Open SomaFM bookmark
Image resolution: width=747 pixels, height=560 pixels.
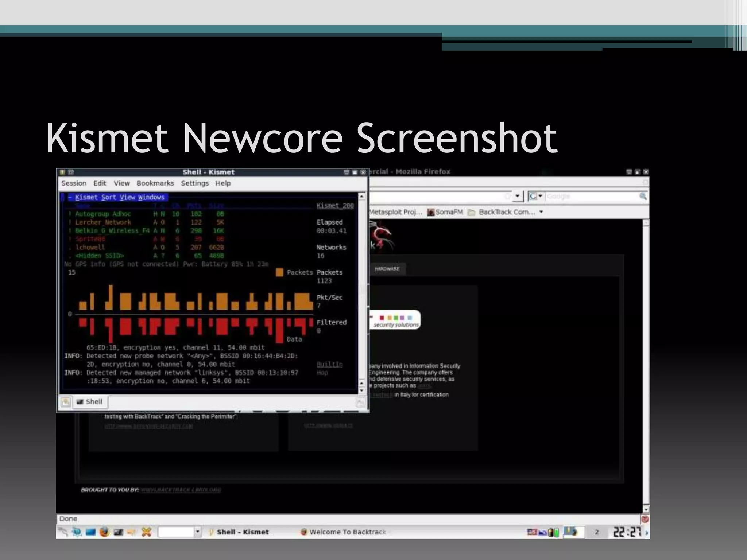click(445, 212)
